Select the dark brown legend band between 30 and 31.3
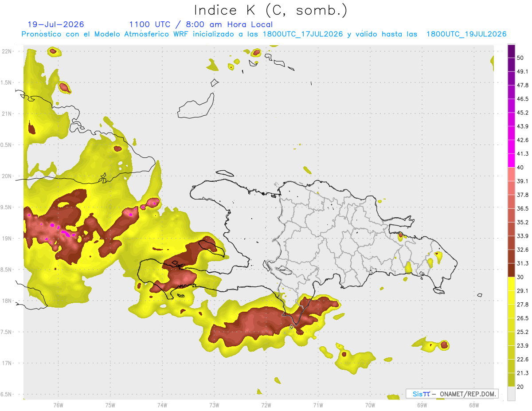 coord(512,270)
